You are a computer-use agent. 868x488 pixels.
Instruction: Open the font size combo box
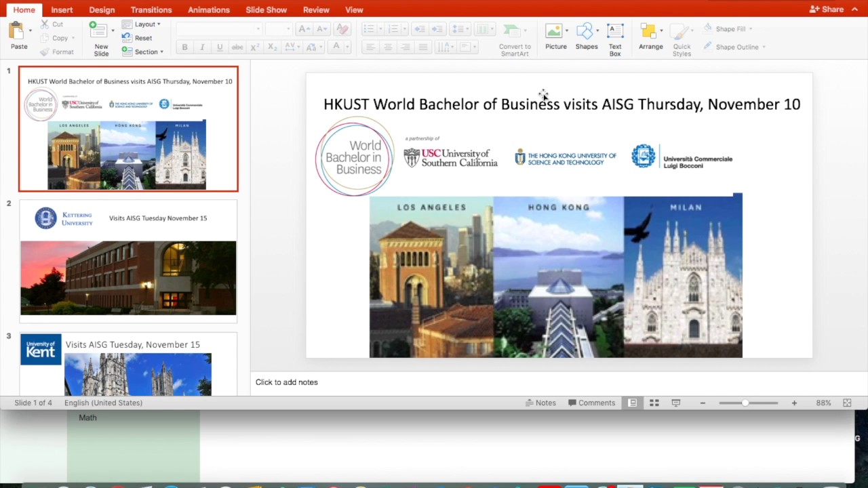[278, 29]
